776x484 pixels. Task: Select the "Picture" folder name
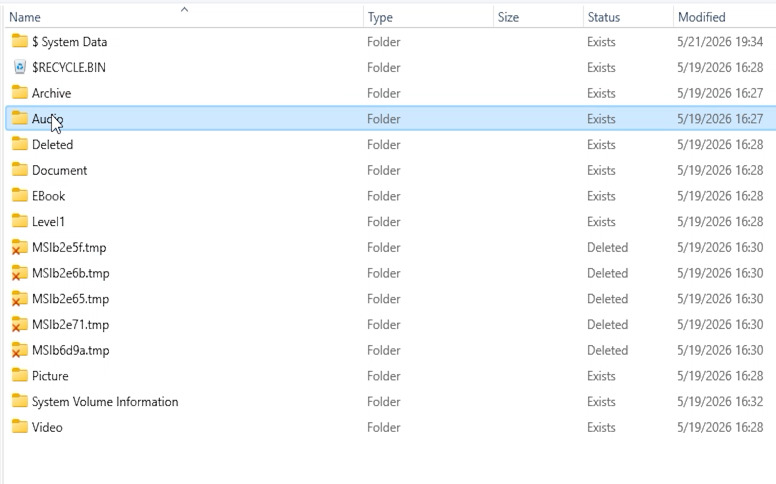click(x=50, y=376)
